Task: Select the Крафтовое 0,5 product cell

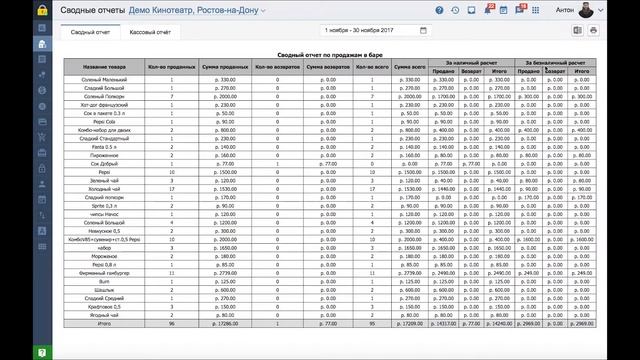Action: coord(104,307)
